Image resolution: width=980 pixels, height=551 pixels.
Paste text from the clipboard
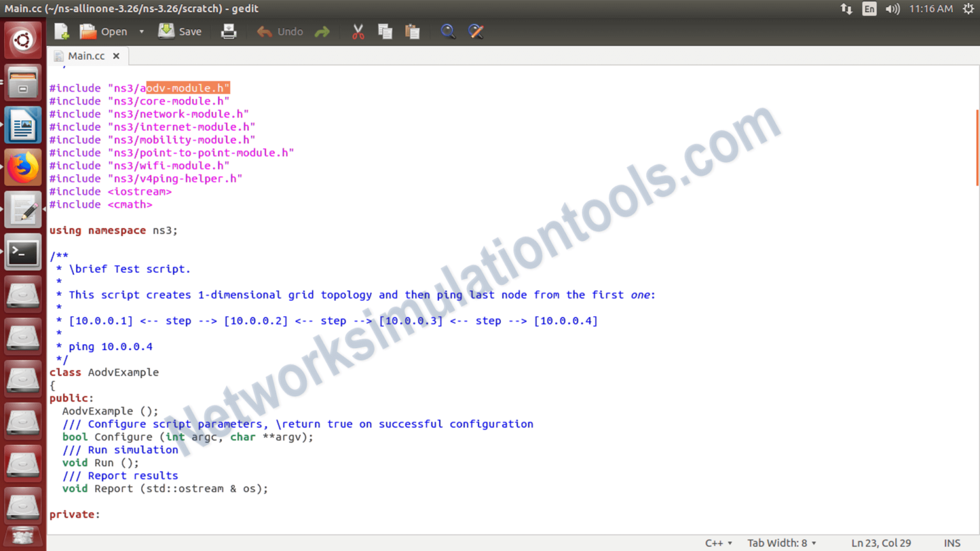pos(412,31)
